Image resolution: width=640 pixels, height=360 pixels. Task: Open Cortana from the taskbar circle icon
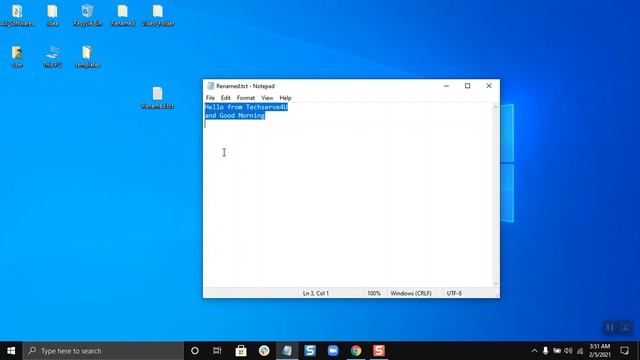[x=195, y=351]
